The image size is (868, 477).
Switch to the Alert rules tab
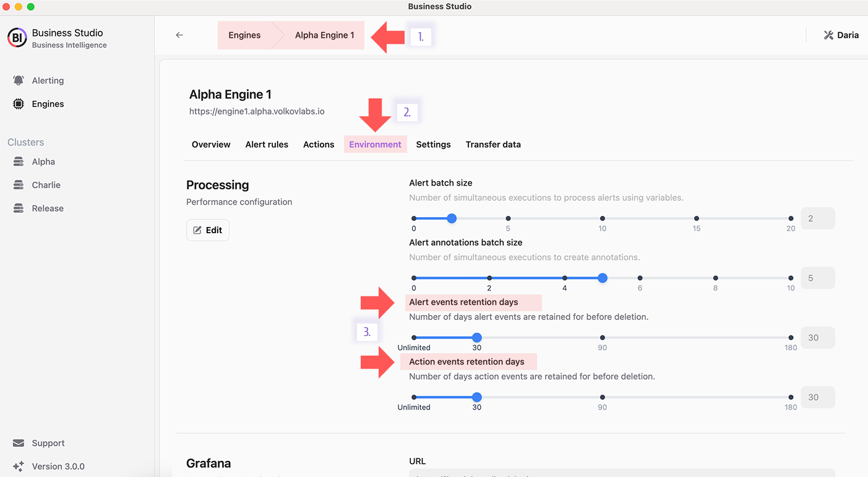click(x=267, y=144)
